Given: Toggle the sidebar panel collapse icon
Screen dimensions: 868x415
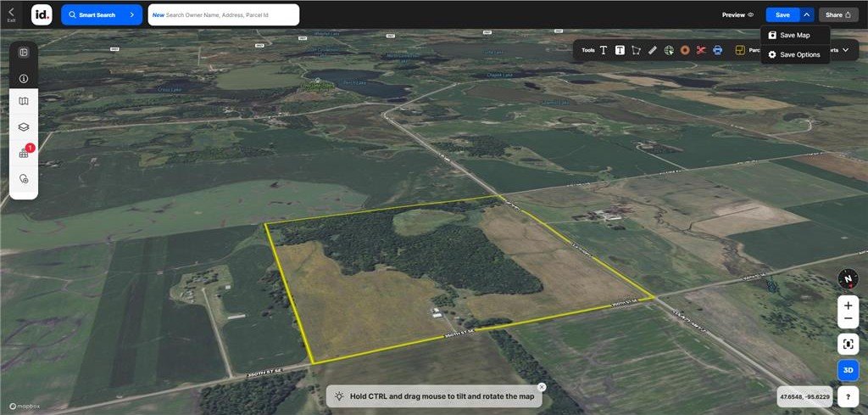Looking at the screenshot, I should [24, 53].
